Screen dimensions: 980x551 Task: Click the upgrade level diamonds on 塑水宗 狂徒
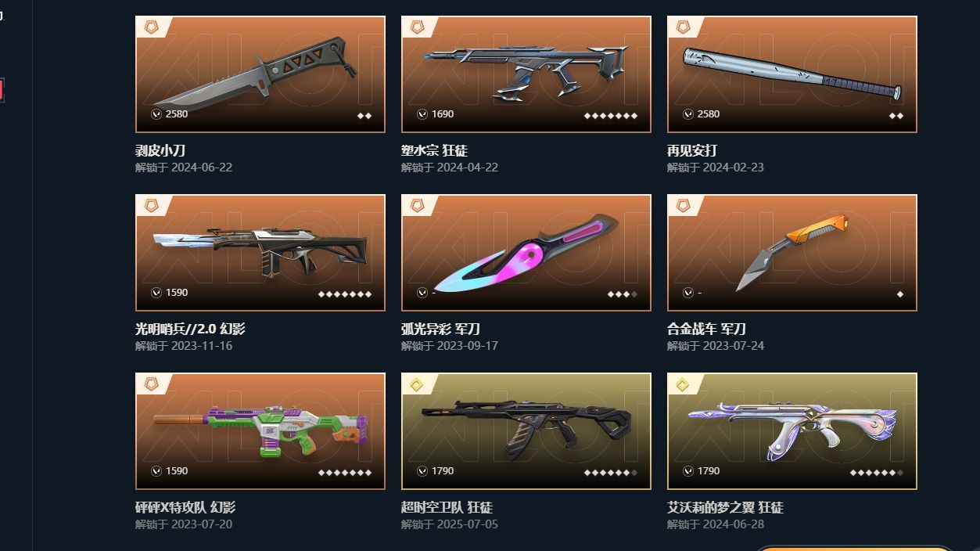[x=611, y=116]
